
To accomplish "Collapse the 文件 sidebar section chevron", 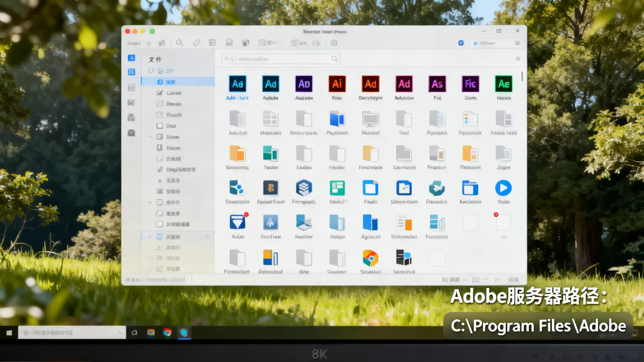I will [207, 60].
